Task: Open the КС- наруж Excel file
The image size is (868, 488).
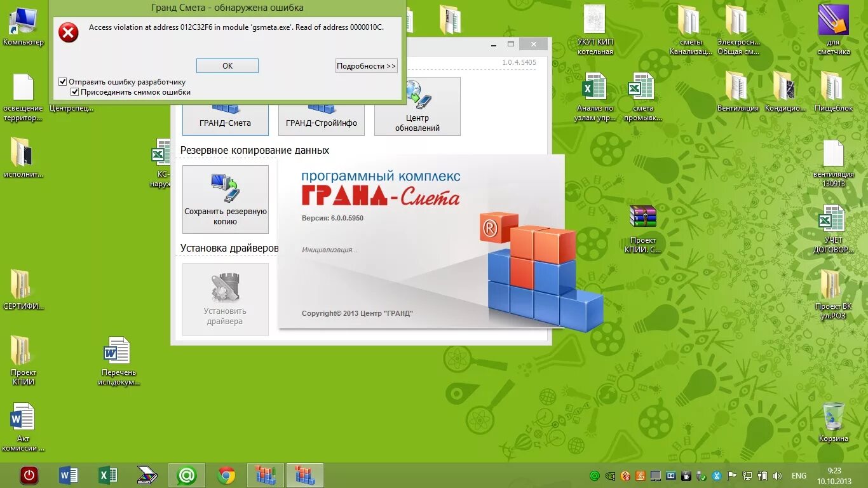Action: coord(161,163)
